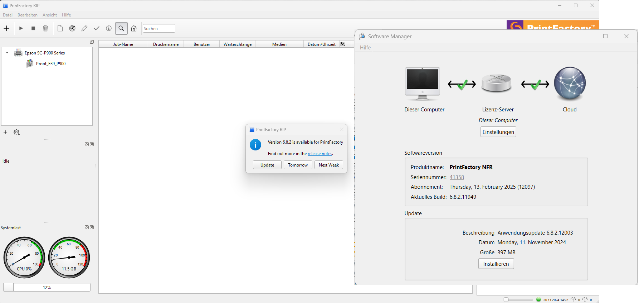Click the cloud upload icon in status bar
This screenshot has width=644, height=303.
coord(573,299)
